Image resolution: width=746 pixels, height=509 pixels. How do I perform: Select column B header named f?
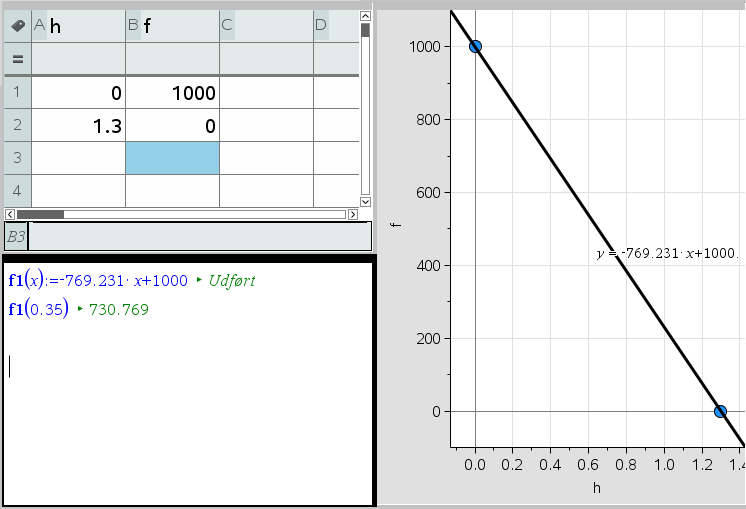pos(172,26)
